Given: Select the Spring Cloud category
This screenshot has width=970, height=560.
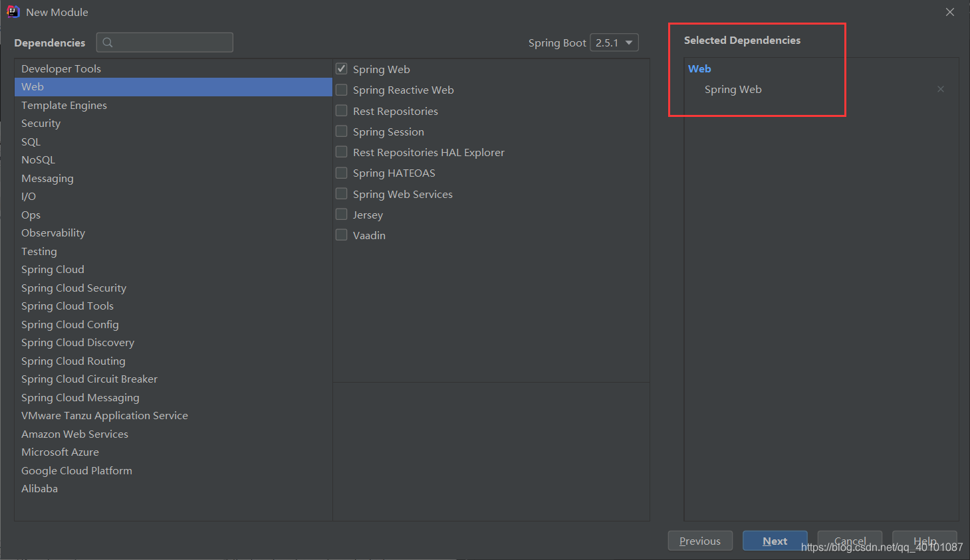Looking at the screenshot, I should coord(174,270).
